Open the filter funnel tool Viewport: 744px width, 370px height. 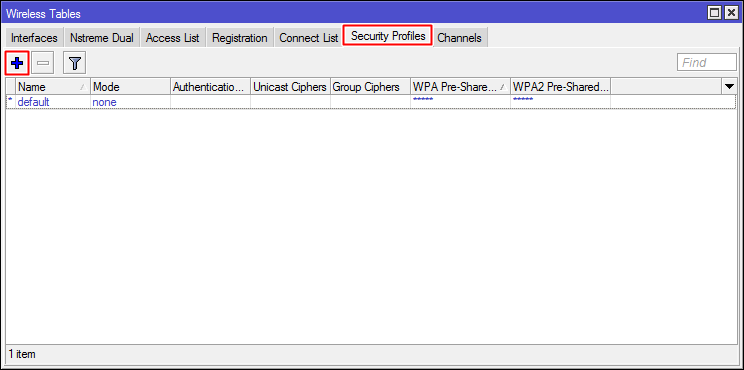(x=74, y=63)
